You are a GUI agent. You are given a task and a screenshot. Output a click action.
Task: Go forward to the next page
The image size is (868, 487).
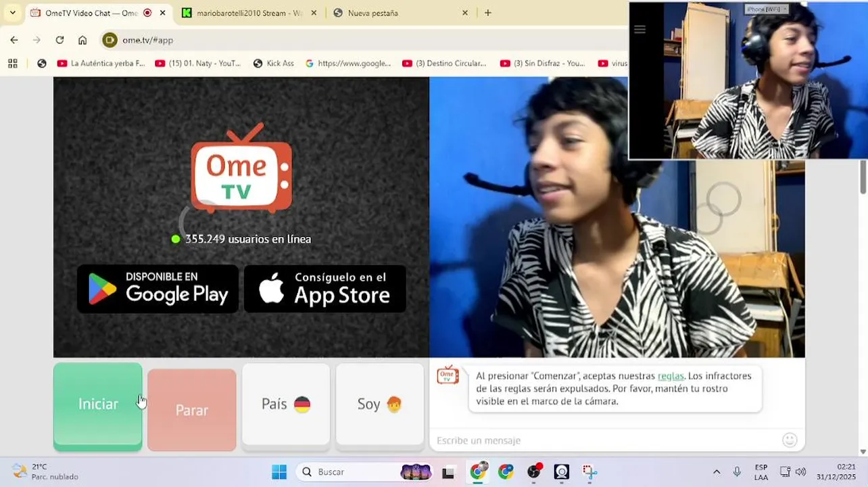(x=37, y=40)
